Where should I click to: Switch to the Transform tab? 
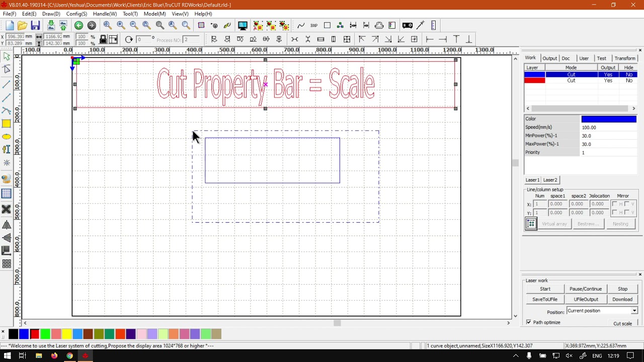[x=624, y=58]
